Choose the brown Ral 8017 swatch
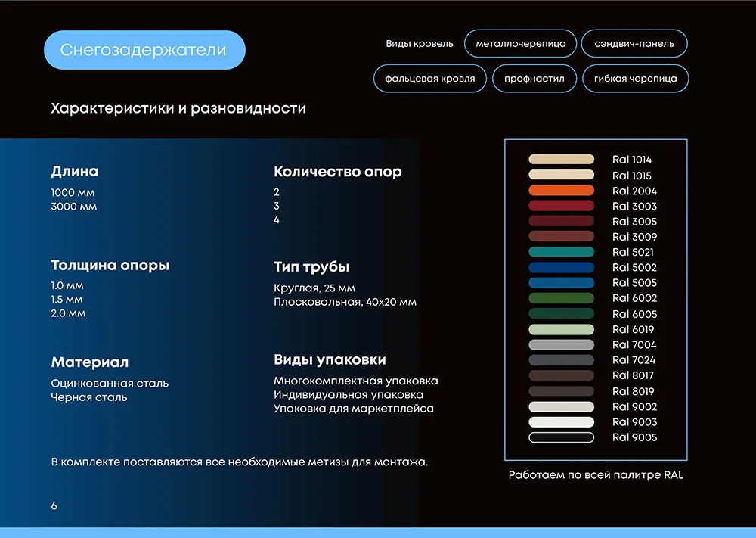756x538 pixels. click(x=561, y=375)
